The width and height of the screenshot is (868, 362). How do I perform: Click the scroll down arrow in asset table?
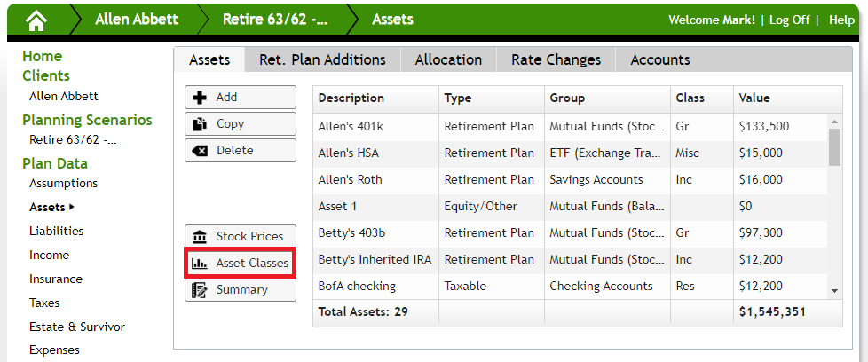pyautogui.click(x=835, y=291)
